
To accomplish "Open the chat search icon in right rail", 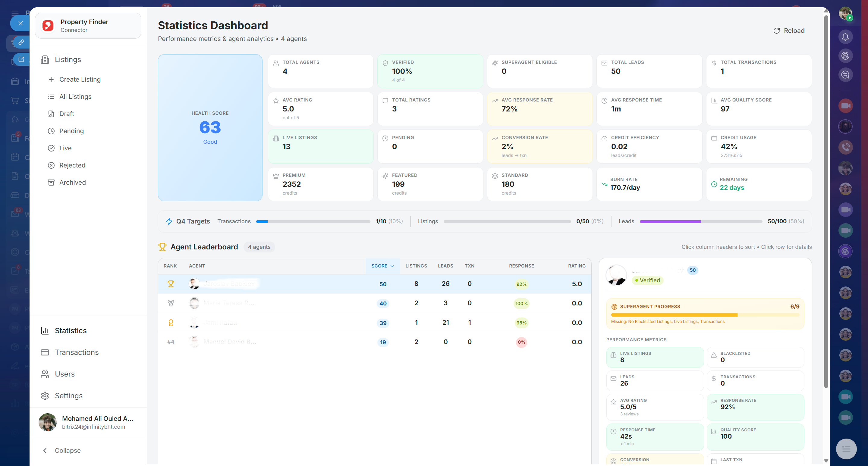I will pyautogui.click(x=845, y=75).
